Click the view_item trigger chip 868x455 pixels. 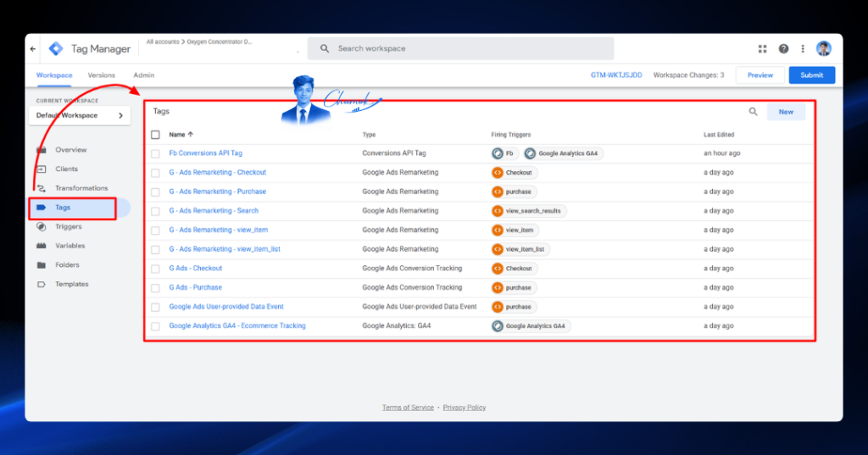point(515,230)
